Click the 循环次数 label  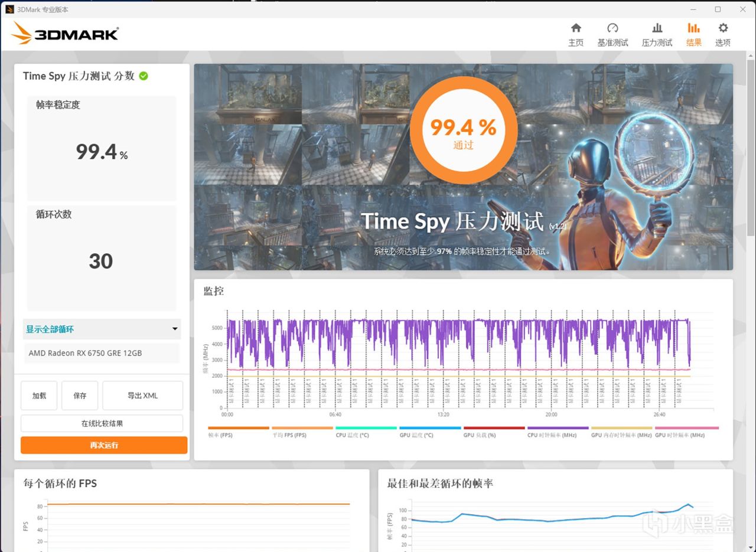(x=54, y=214)
